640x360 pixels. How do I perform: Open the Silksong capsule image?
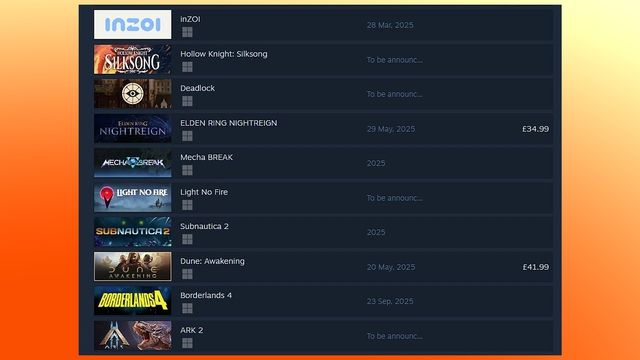click(133, 59)
